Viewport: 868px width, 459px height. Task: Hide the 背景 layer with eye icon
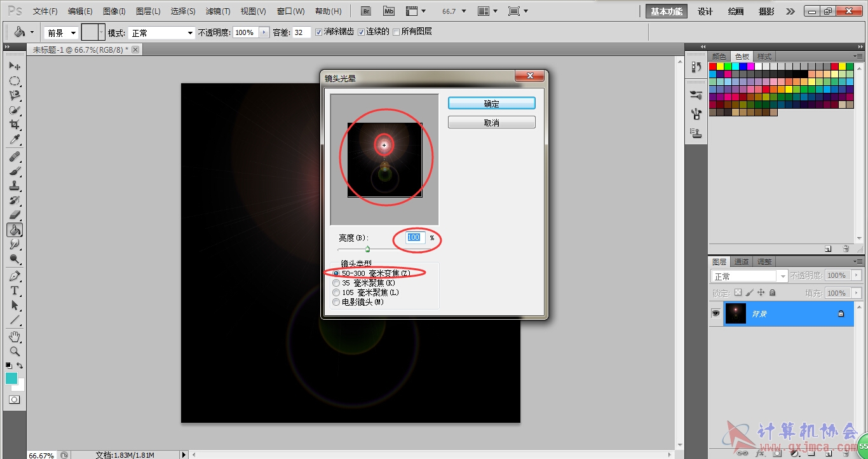715,313
